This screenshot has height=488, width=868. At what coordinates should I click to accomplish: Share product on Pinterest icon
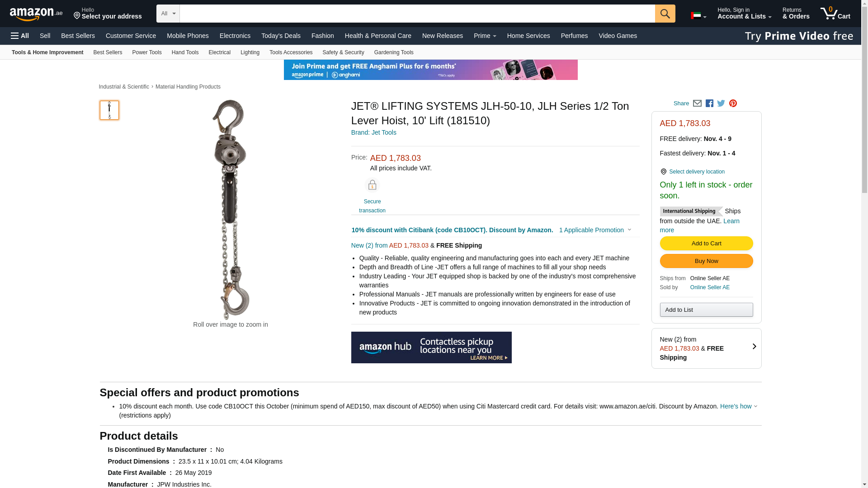coord(733,103)
